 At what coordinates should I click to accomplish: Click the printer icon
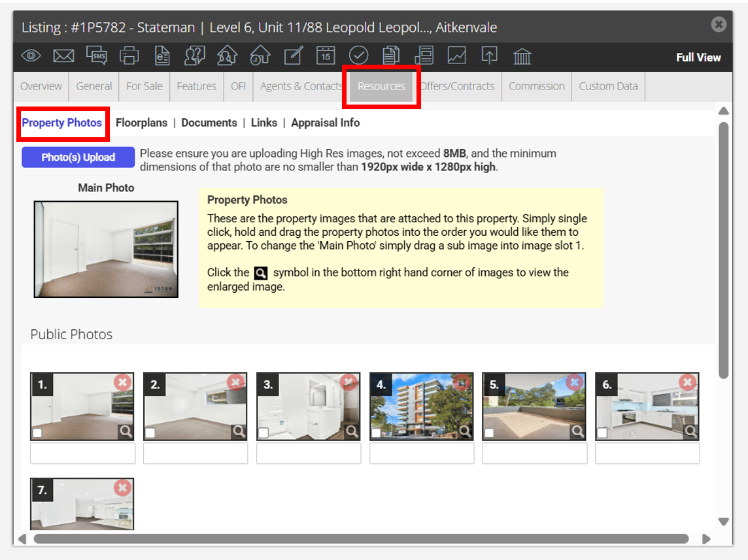click(129, 56)
